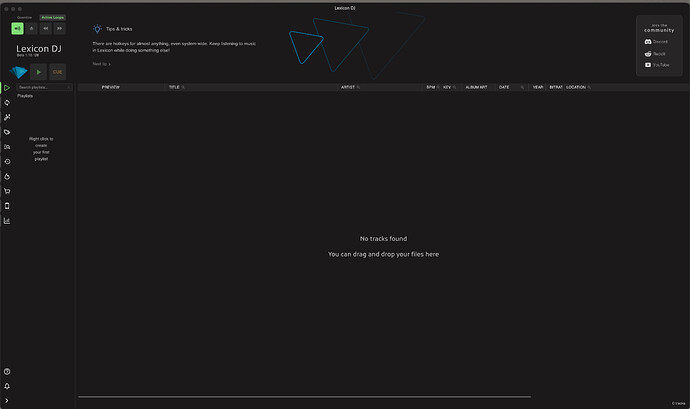Sort by the DATE column header
This screenshot has height=409, width=690.
[x=504, y=87]
